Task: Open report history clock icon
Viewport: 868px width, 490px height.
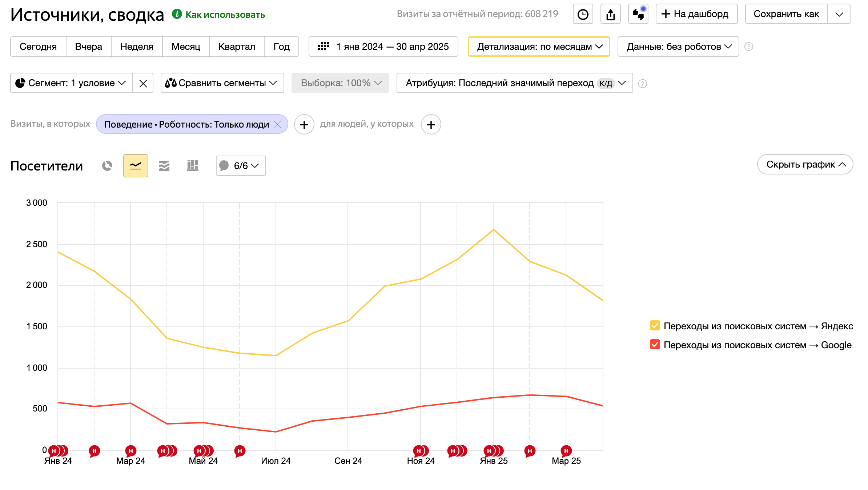Action: click(583, 14)
